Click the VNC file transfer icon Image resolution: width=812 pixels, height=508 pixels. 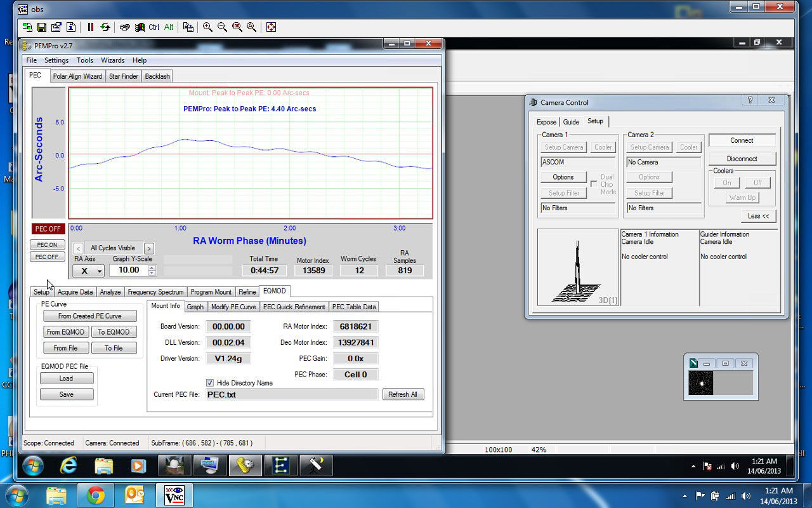click(x=188, y=27)
